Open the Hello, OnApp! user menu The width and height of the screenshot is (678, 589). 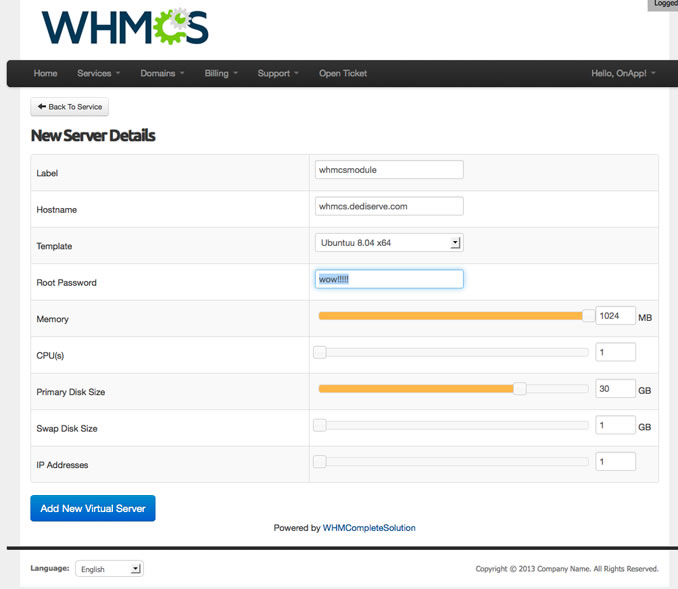(x=623, y=73)
